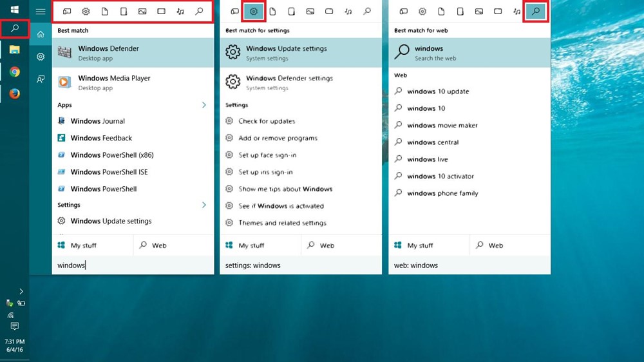Select 'windows phone family' web suggestion
The image size is (644, 362).
coord(469,193)
